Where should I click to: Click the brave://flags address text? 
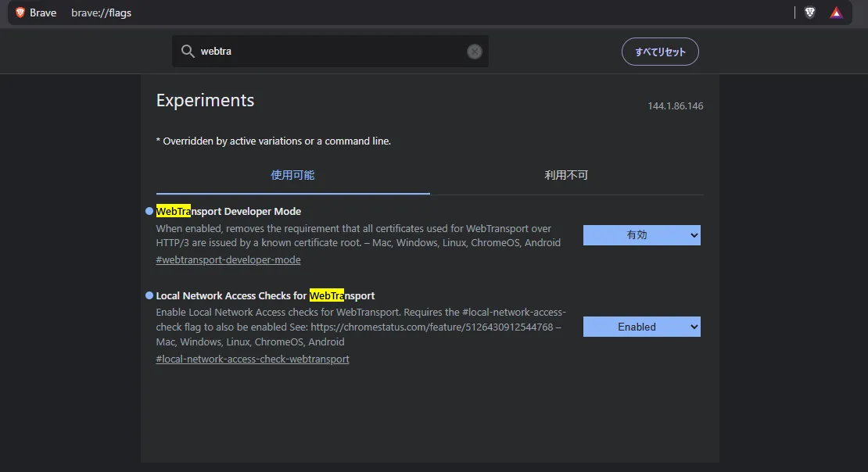pyautogui.click(x=102, y=13)
